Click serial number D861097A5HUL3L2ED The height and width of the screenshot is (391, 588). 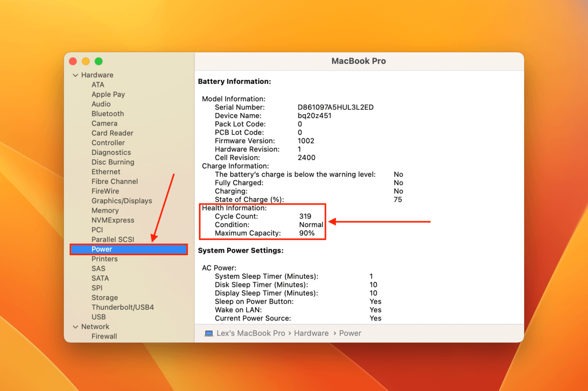336,107
